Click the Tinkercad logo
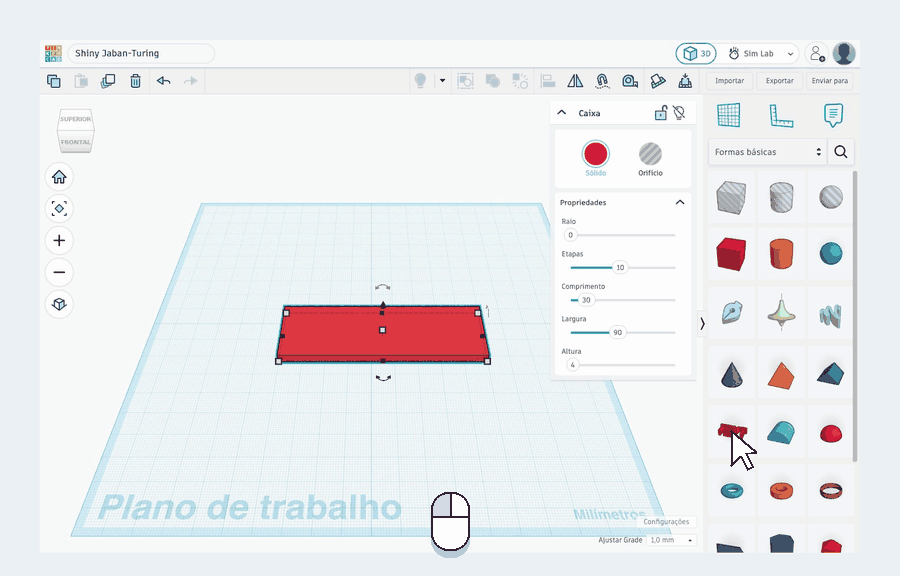Image resolution: width=900 pixels, height=576 pixels. click(53, 53)
